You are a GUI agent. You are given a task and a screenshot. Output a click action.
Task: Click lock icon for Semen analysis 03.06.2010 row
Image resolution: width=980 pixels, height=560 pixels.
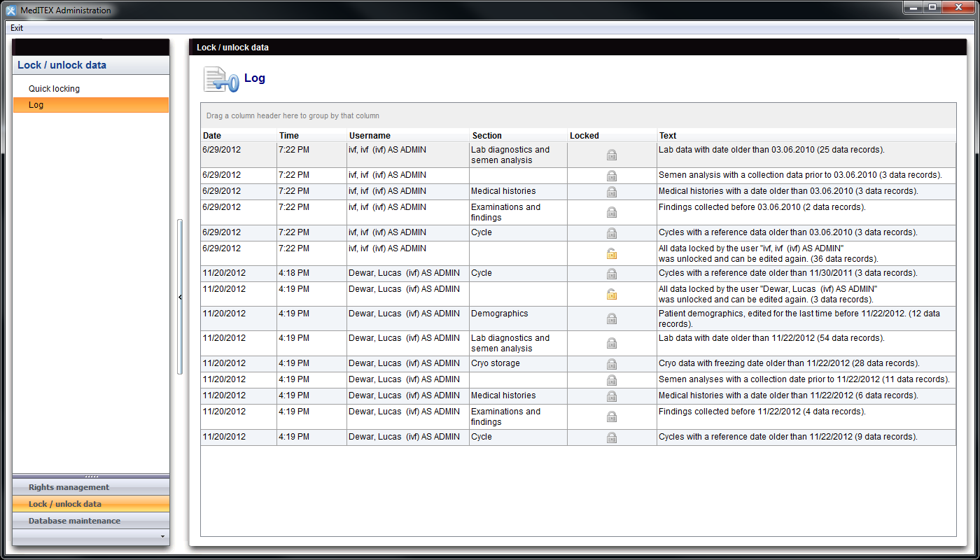tap(612, 176)
